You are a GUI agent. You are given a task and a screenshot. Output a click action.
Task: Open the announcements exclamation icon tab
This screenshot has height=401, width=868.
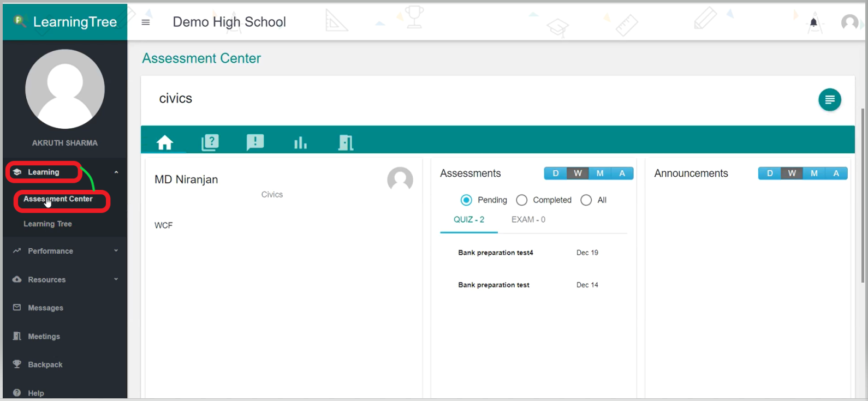tap(255, 142)
